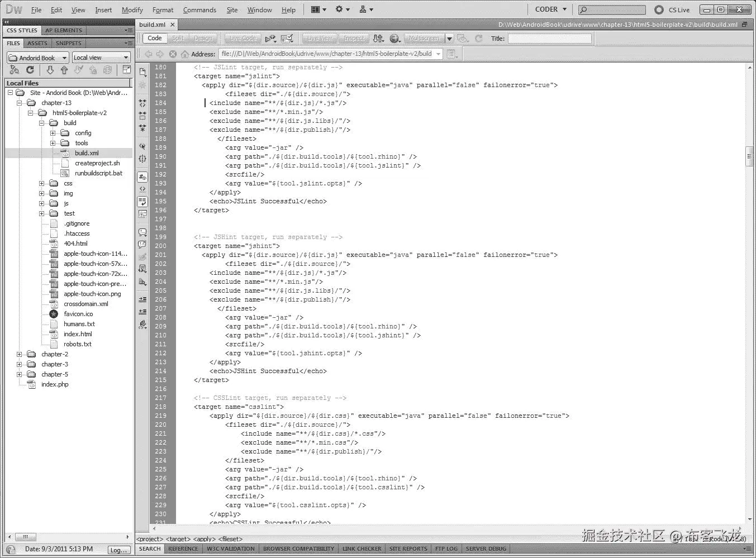The width and height of the screenshot is (756, 558).
Task: Switch to Split view
Action: tap(178, 38)
